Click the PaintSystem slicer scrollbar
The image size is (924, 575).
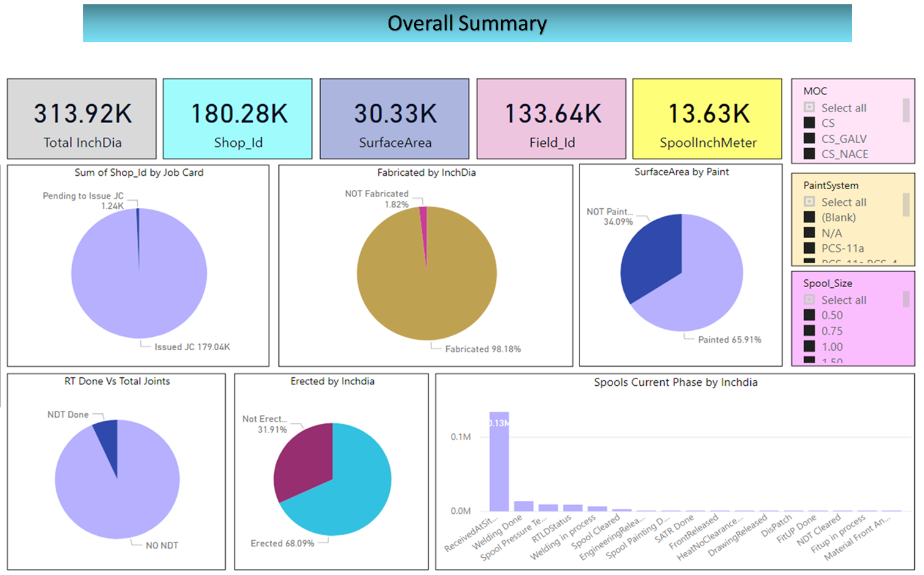point(906,205)
